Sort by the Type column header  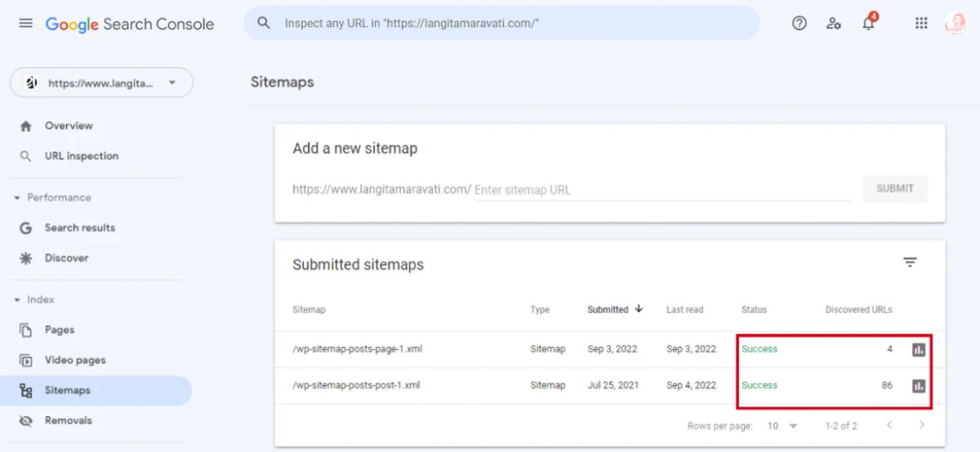coord(540,310)
